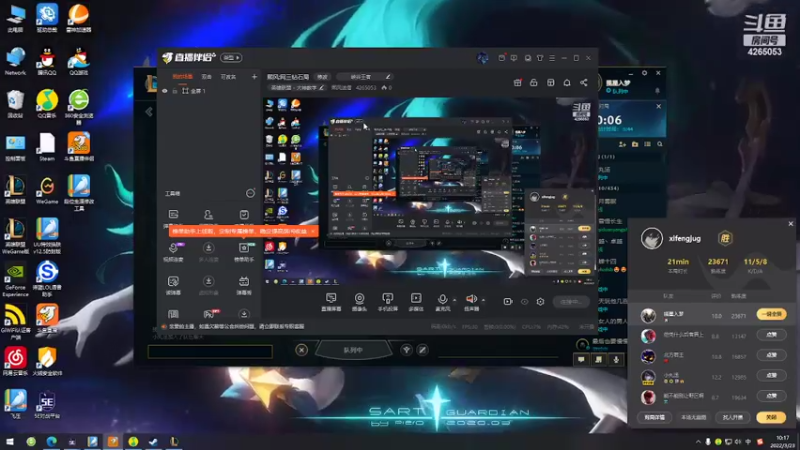Screen dimensions: 800x450
Task: Add the camera source (摄像头)
Action: (359, 302)
